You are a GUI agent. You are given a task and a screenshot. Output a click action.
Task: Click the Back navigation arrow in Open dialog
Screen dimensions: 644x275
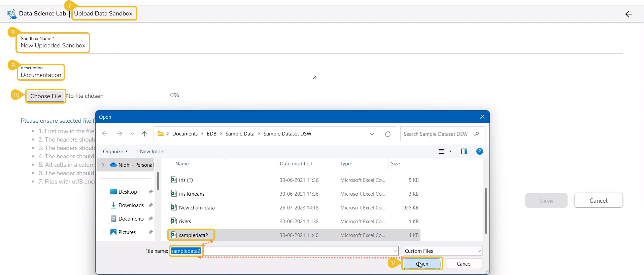pyautogui.click(x=105, y=134)
